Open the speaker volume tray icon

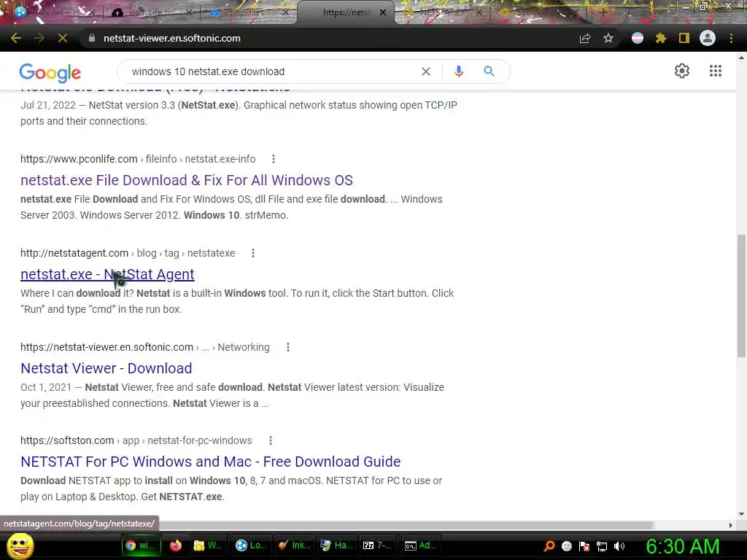pyautogui.click(x=619, y=546)
